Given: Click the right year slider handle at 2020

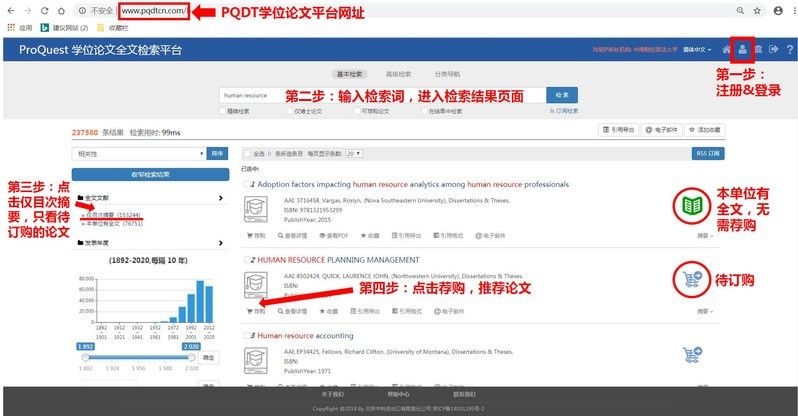Looking at the screenshot, I should 191,357.
